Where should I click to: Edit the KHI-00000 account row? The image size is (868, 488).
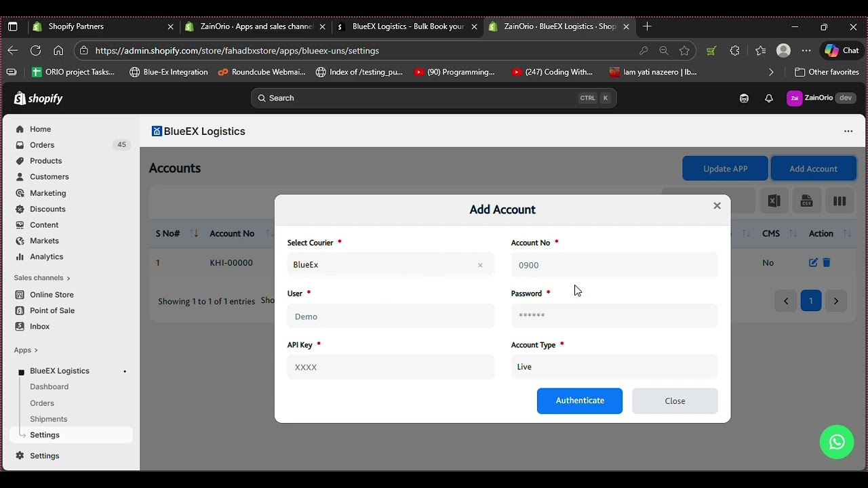coord(813,262)
